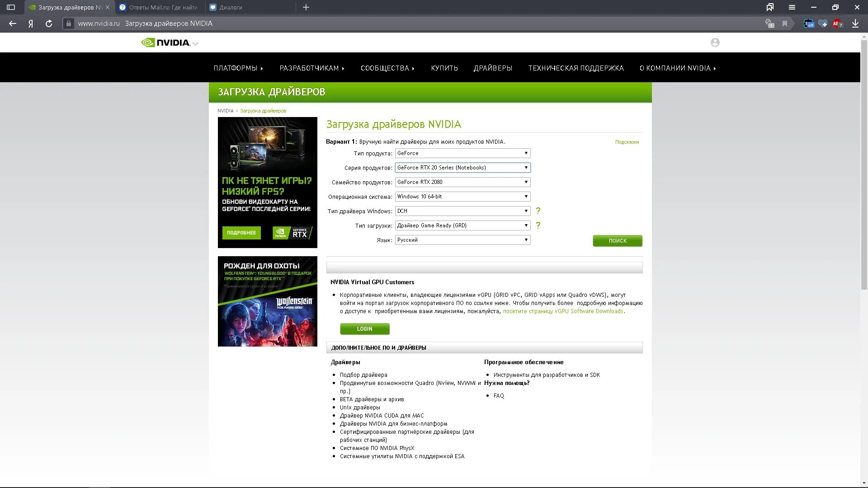Follow the vGPU Software Downloads link
This screenshot has width=868, height=488.
563,311
